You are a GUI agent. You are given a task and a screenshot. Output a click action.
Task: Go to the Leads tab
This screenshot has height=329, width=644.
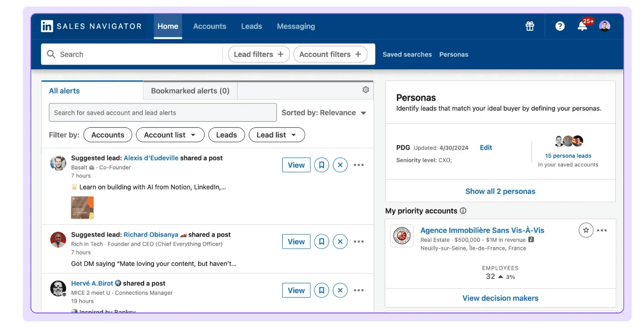[x=251, y=26]
